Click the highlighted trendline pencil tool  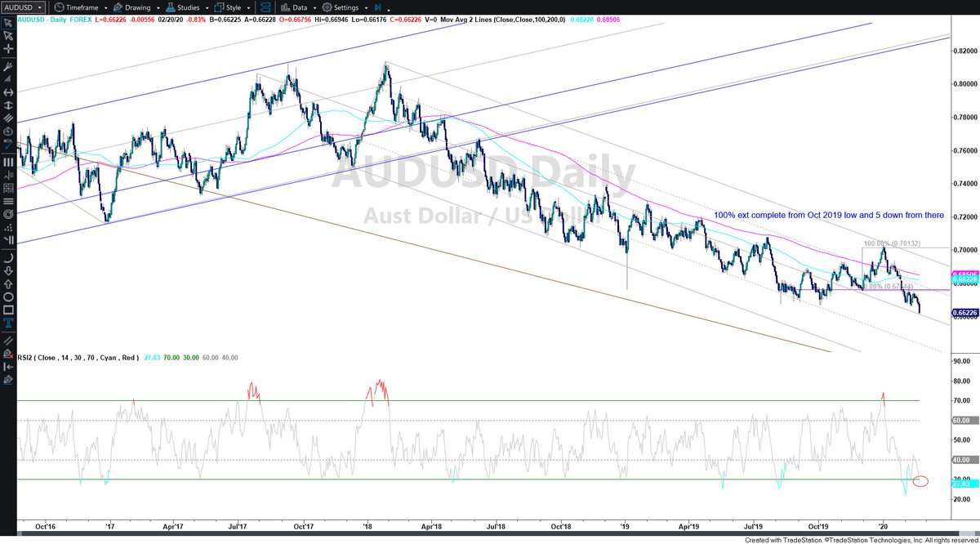click(9, 144)
